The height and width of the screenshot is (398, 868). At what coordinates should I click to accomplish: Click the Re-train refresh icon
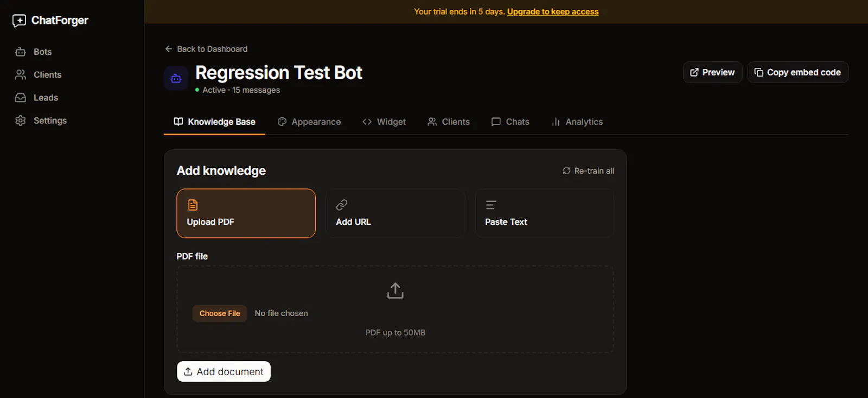pyautogui.click(x=566, y=170)
